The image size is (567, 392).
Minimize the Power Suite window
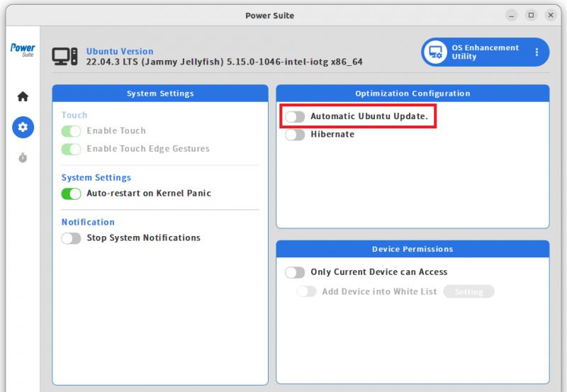[511, 15]
